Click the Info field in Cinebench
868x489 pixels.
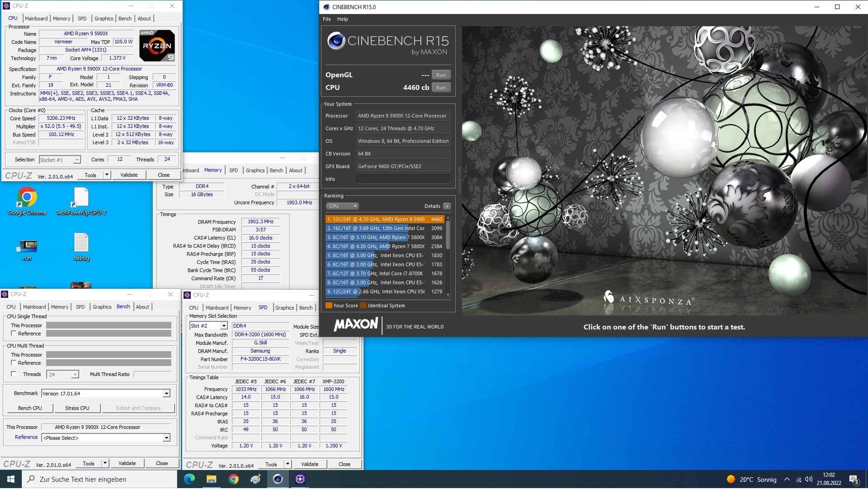click(x=403, y=179)
